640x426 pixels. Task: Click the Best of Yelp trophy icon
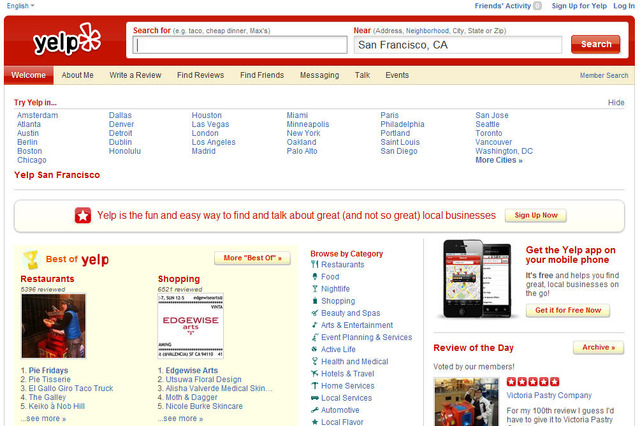(31, 259)
